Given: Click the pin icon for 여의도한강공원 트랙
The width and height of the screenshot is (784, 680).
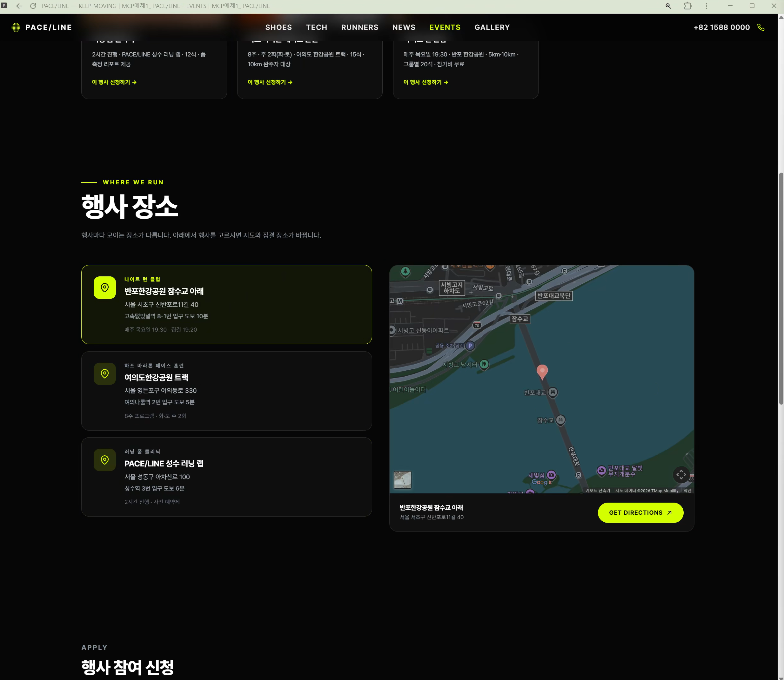Looking at the screenshot, I should click(x=105, y=374).
